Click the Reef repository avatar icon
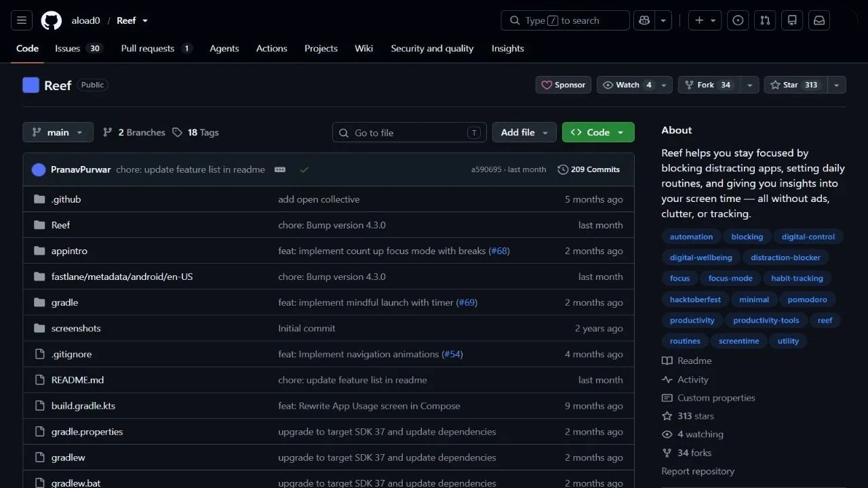This screenshot has height=488, width=868. 31,85
